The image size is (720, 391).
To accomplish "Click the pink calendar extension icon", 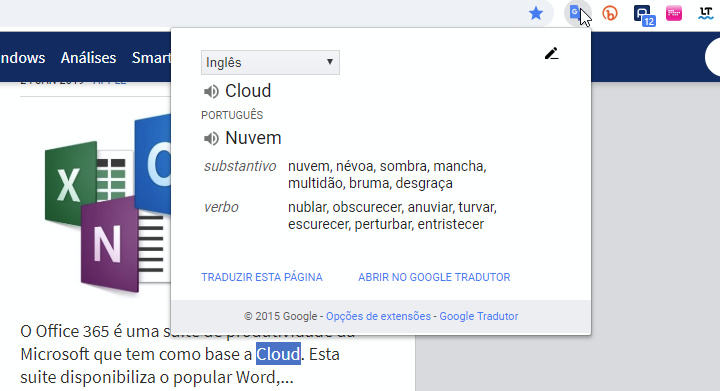I will 674,13.
